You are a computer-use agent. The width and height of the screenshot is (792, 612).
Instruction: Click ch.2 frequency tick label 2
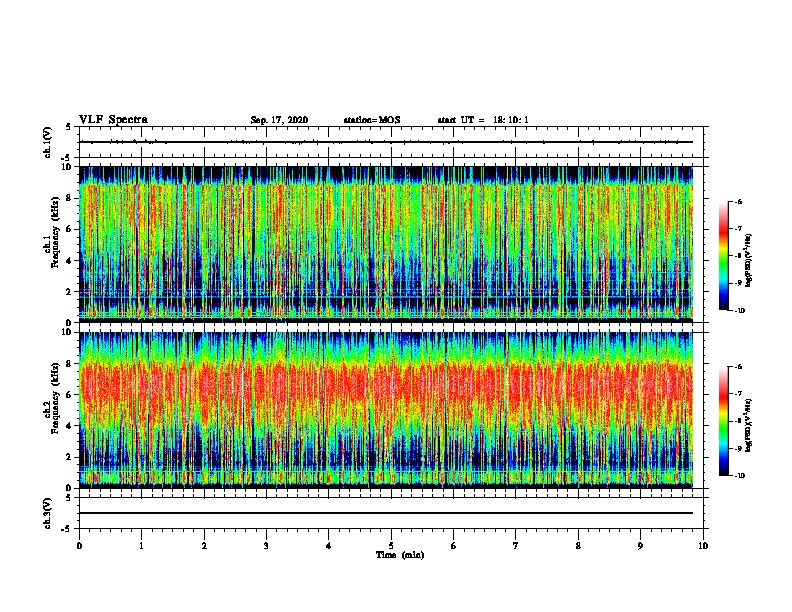click(x=70, y=457)
